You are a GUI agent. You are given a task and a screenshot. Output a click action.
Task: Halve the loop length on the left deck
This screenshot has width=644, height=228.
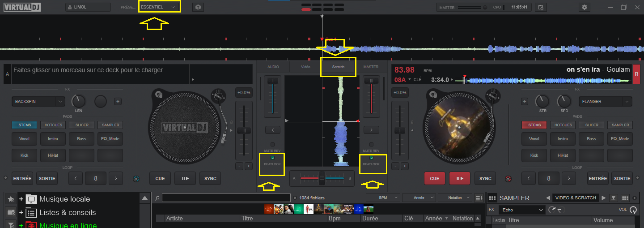pos(75,178)
